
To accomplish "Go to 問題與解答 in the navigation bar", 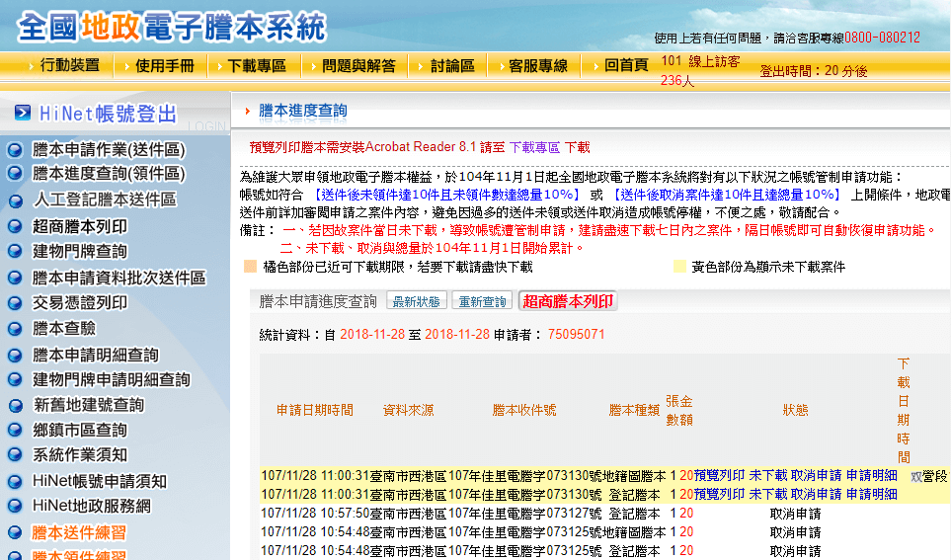I will (358, 65).
